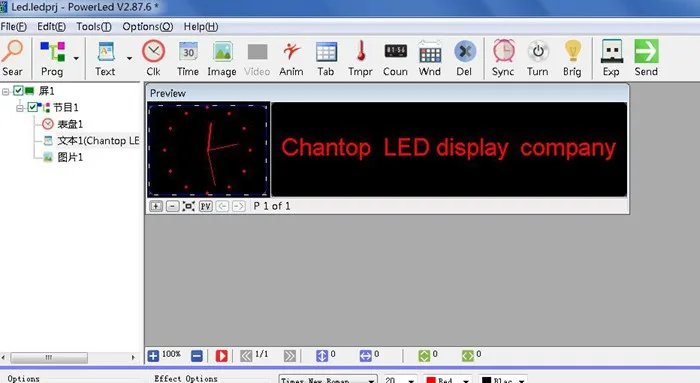Zoom out the preview with minus button
Viewport: 700px width, 383px height.
pos(172,206)
